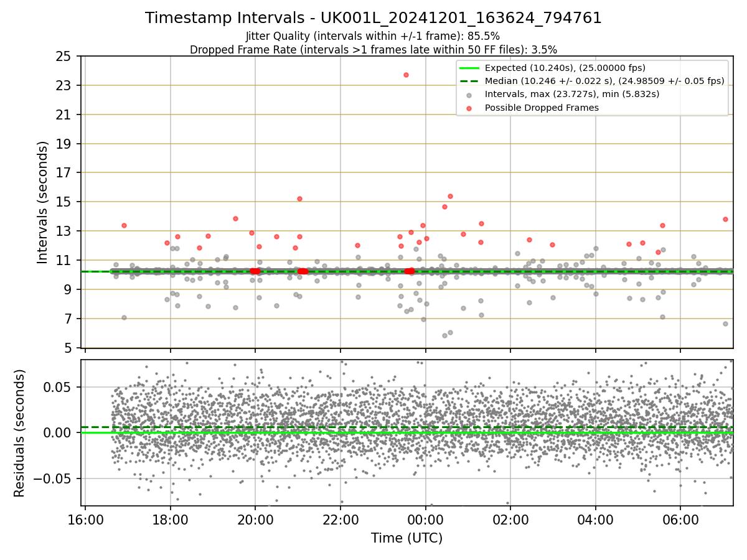The image size is (747, 560).
Task: Click the x-axis tick label '00:00'
Action: pos(425,519)
